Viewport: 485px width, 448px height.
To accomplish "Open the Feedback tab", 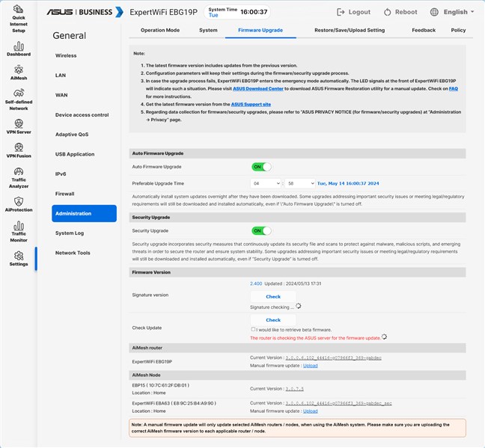I will pos(424,31).
